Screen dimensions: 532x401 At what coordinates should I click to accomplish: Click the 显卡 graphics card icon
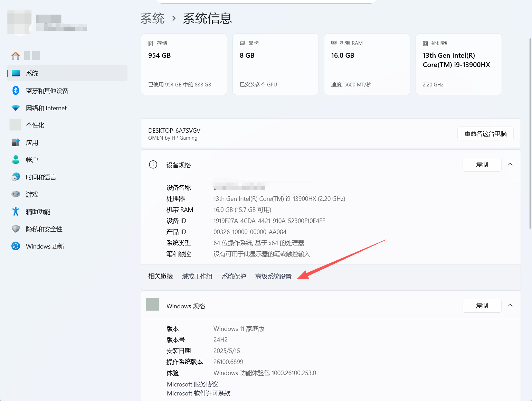[243, 43]
